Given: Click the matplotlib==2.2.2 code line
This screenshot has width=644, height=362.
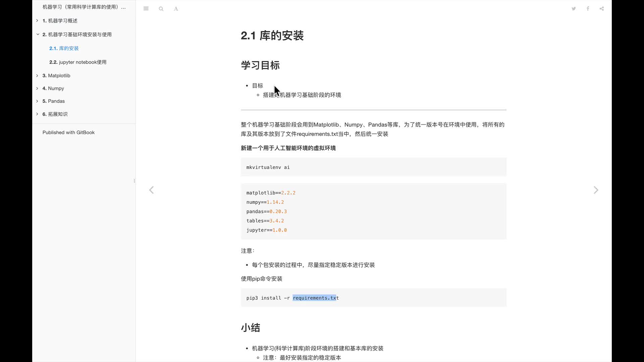Looking at the screenshot, I should pyautogui.click(x=271, y=193).
